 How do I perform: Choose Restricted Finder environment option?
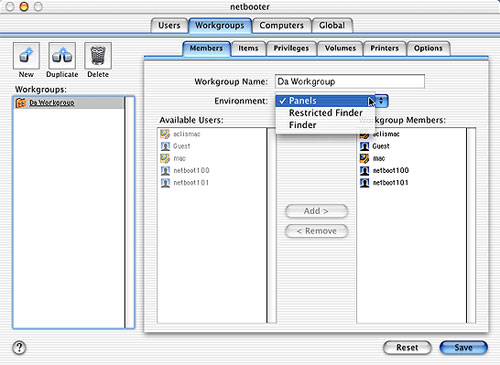click(325, 113)
